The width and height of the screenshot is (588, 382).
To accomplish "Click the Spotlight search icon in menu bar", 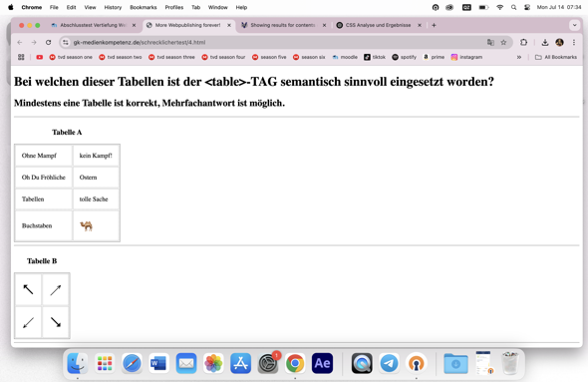I will 513,7.
